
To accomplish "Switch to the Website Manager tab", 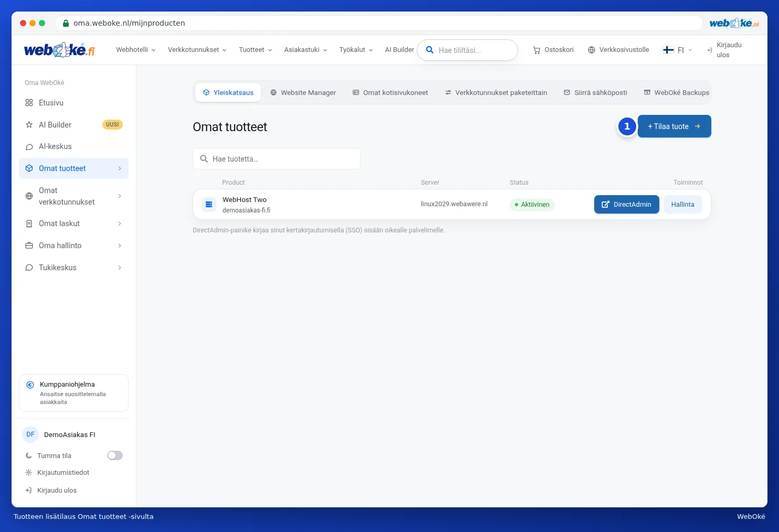I will point(303,92).
